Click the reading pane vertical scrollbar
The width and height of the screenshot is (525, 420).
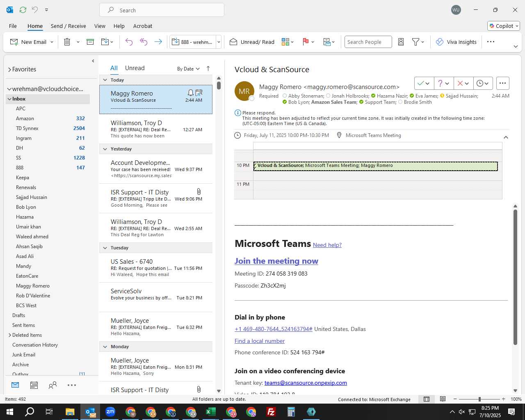515,277
